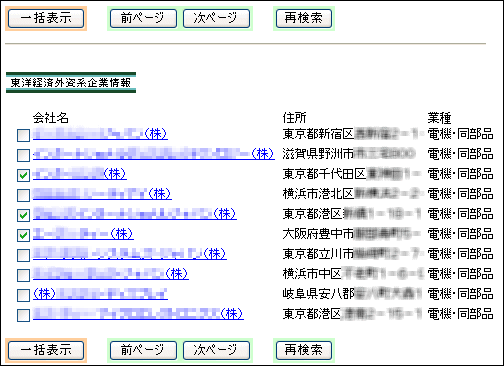This screenshot has height=366, width=504.
Task: Open company link for 東京都新宿区 row
Action: point(100,134)
